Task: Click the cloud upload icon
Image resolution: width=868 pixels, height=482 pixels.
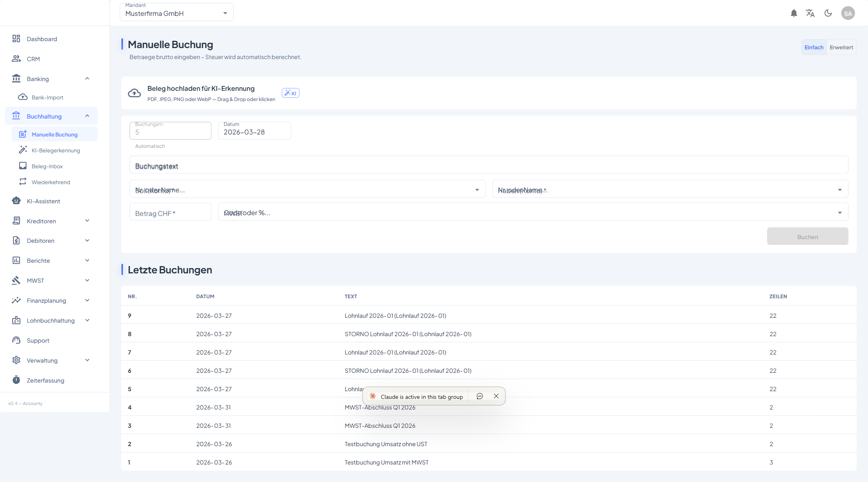Action: tap(134, 93)
